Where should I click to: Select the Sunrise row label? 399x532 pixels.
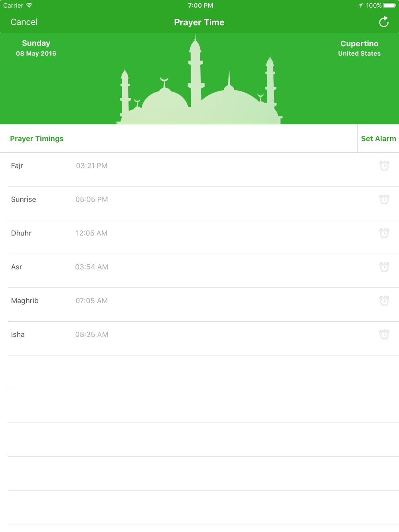pos(24,199)
